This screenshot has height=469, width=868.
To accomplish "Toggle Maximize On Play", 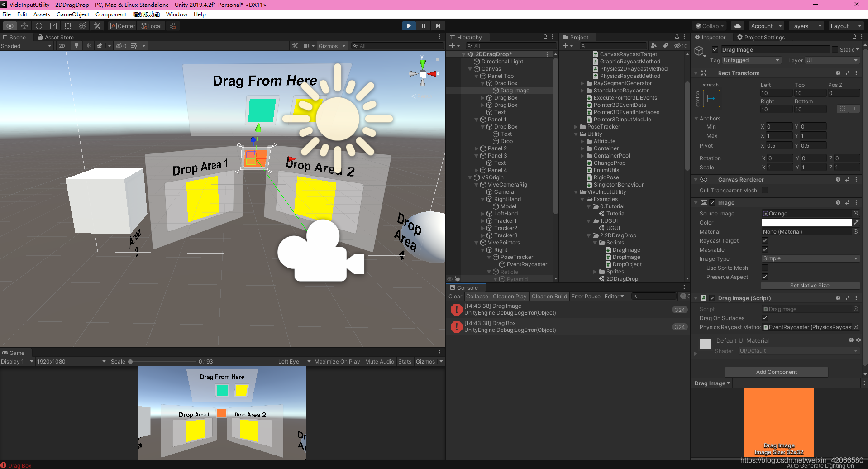I will coord(337,361).
